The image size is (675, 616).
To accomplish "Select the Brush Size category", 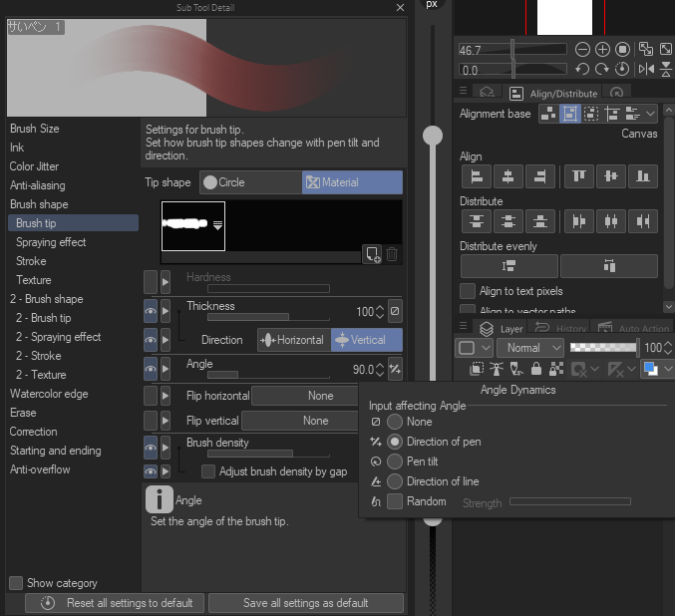I will (x=35, y=129).
